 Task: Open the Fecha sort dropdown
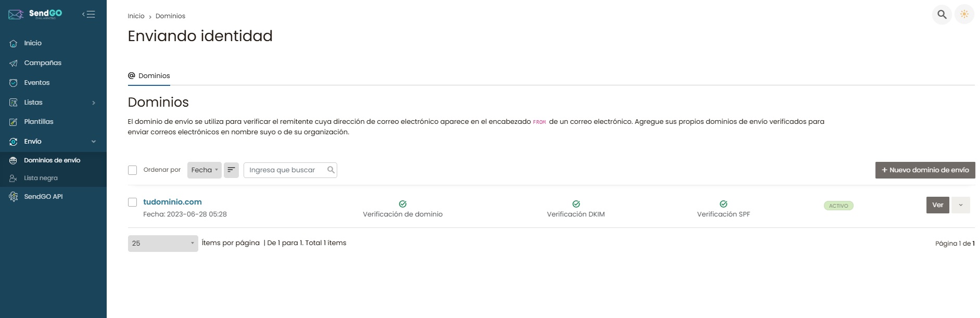click(x=205, y=170)
